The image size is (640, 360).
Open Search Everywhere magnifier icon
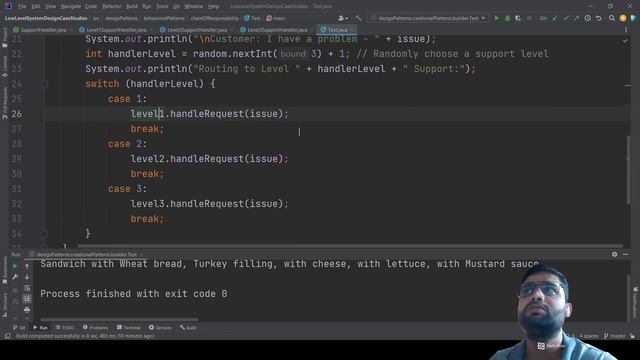[611, 18]
